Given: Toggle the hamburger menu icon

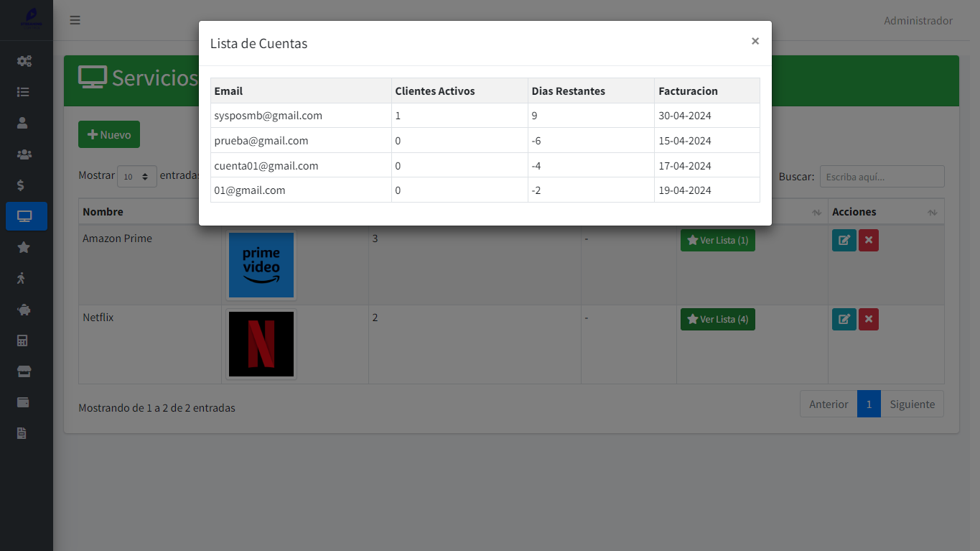Looking at the screenshot, I should [x=75, y=20].
